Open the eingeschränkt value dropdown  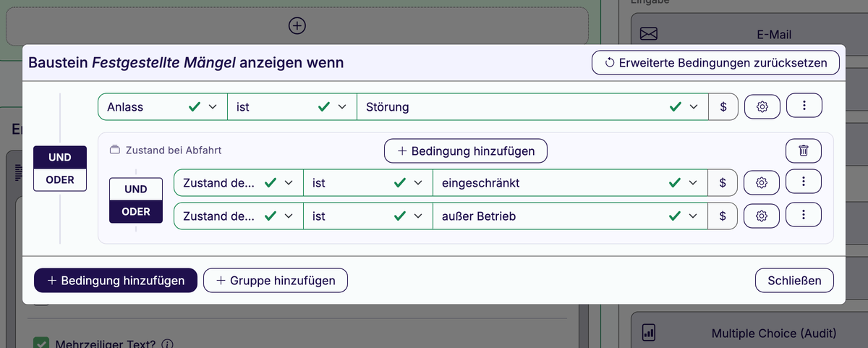point(571,183)
